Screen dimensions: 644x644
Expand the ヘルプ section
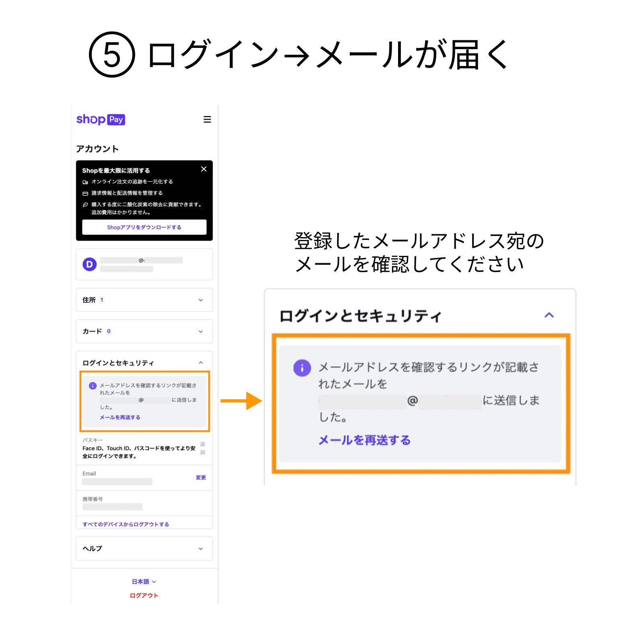point(200,549)
